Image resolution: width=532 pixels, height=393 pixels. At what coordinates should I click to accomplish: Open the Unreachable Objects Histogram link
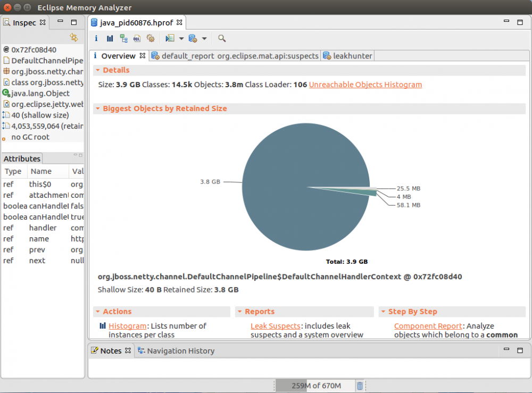click(365, 85)
